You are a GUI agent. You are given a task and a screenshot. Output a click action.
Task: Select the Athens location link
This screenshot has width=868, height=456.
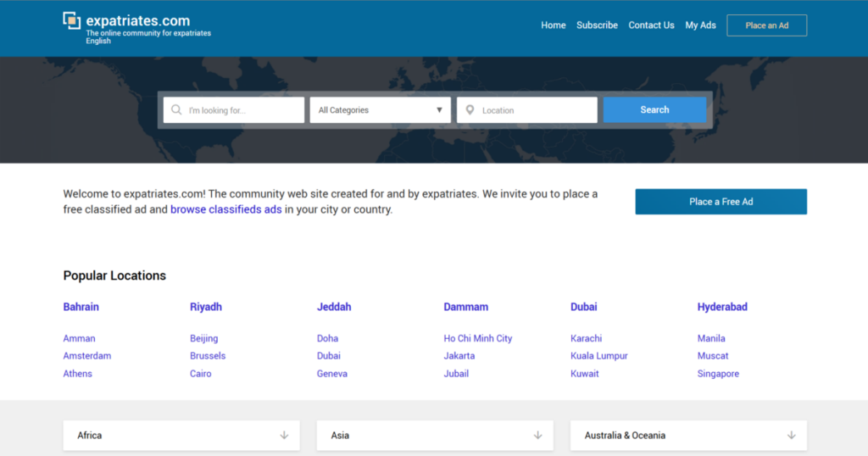click(x=77, y=374)
